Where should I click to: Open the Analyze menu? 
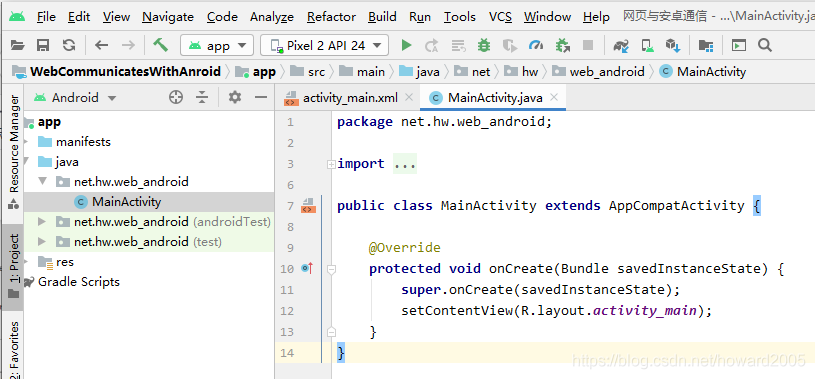(272, 17)
